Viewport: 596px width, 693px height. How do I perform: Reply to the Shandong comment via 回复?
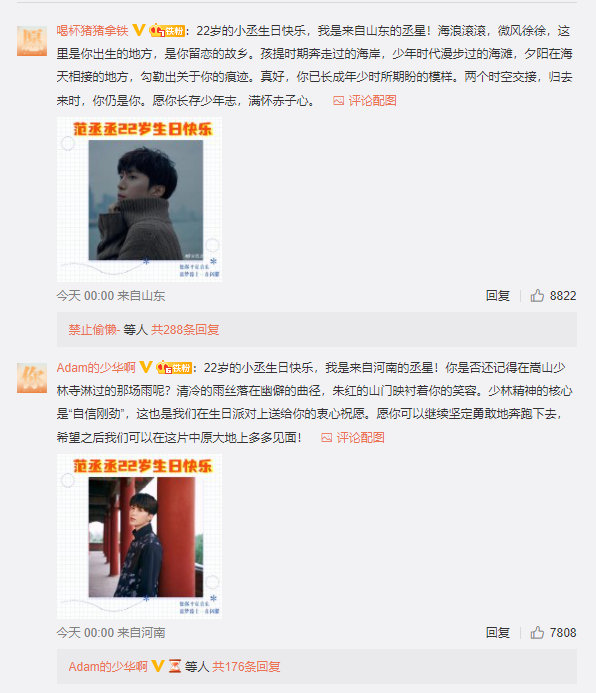tap(498, 295)
